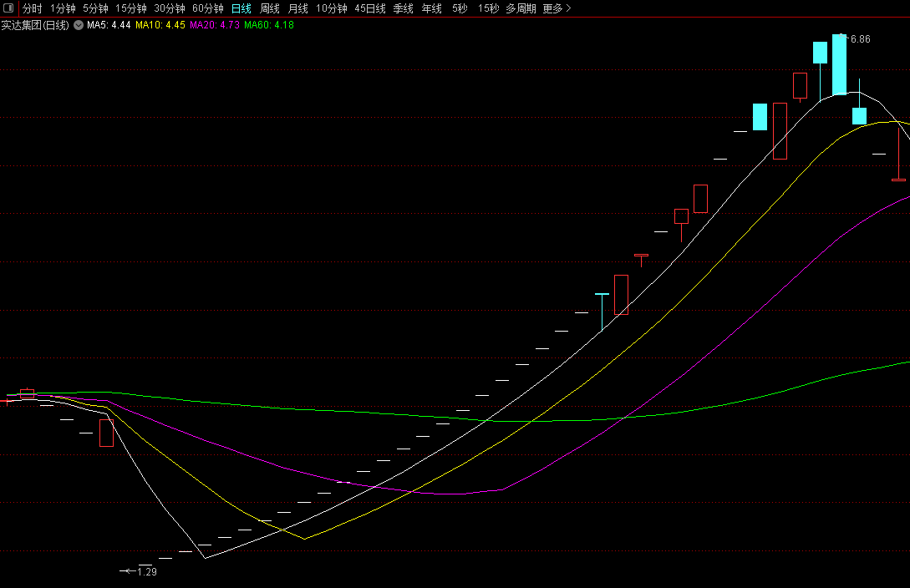
Task: Select the 日线 daily period tab
Action: point(241,8)
